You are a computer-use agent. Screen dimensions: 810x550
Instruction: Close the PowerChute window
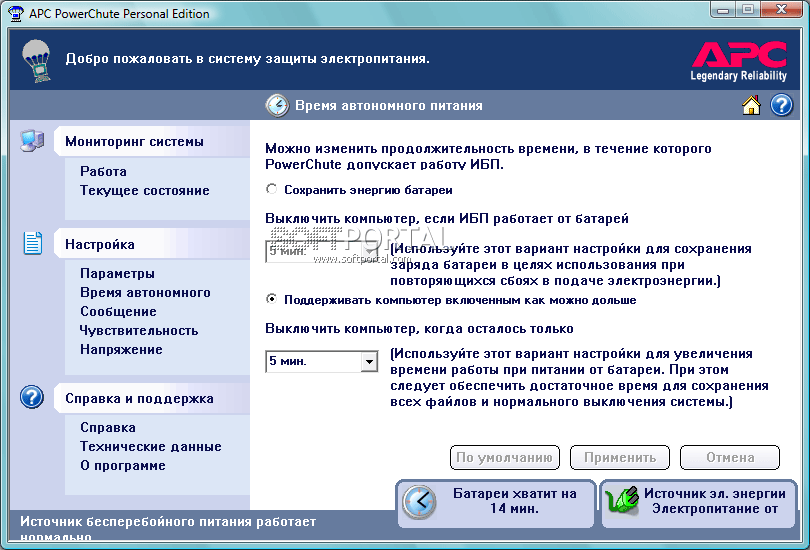click(782, 10)
